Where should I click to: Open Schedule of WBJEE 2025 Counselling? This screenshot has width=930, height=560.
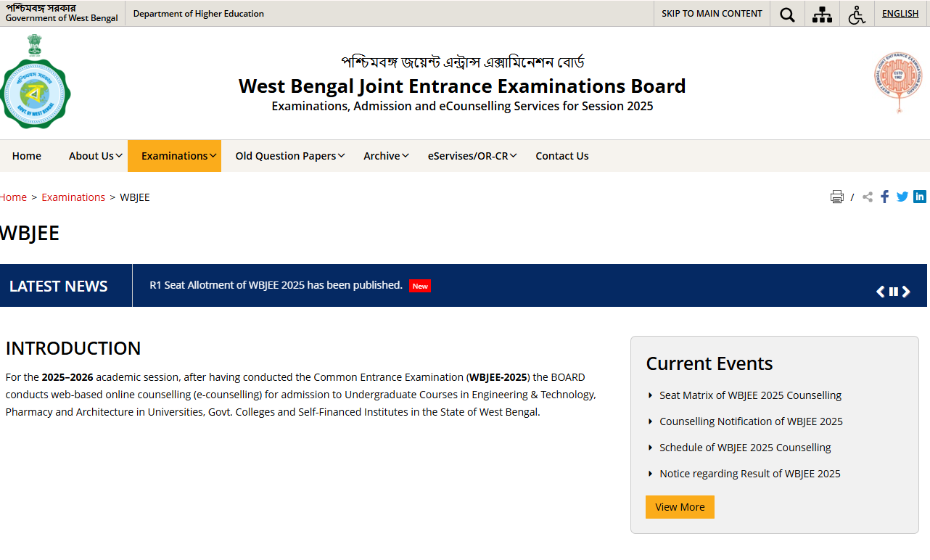pos(745,448)
